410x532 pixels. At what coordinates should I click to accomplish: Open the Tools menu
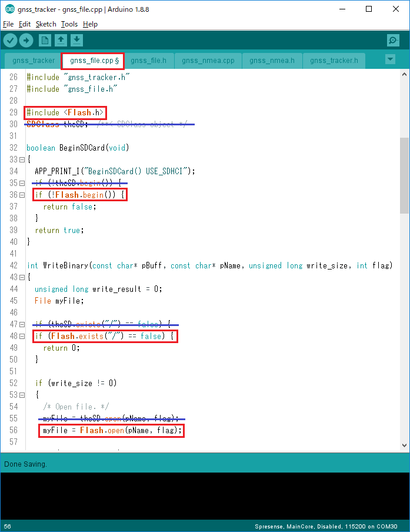69,24
